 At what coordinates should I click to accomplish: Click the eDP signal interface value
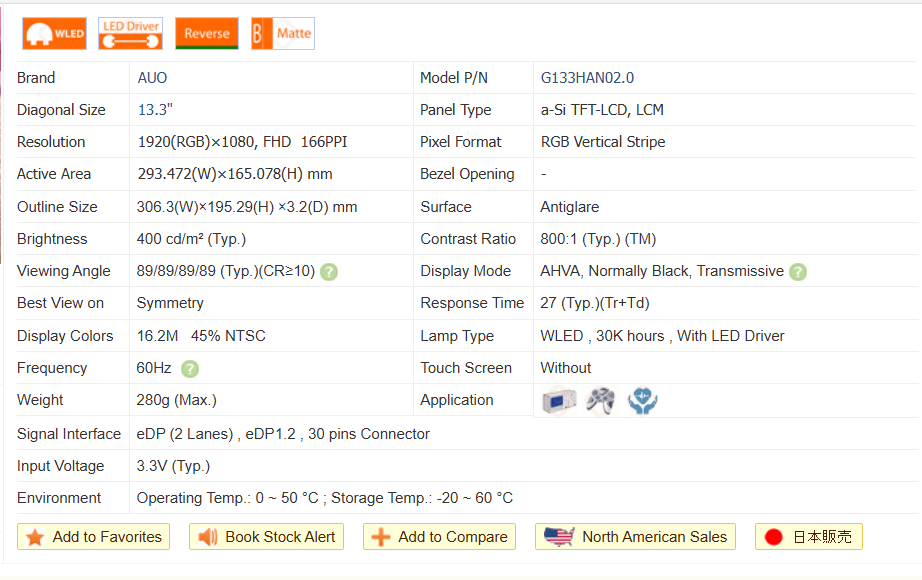point(283,434)
